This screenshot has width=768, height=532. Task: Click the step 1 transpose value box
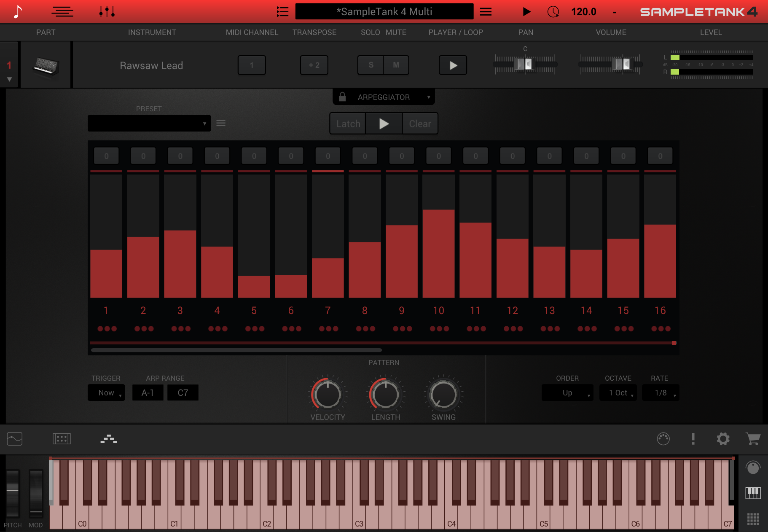106,156
